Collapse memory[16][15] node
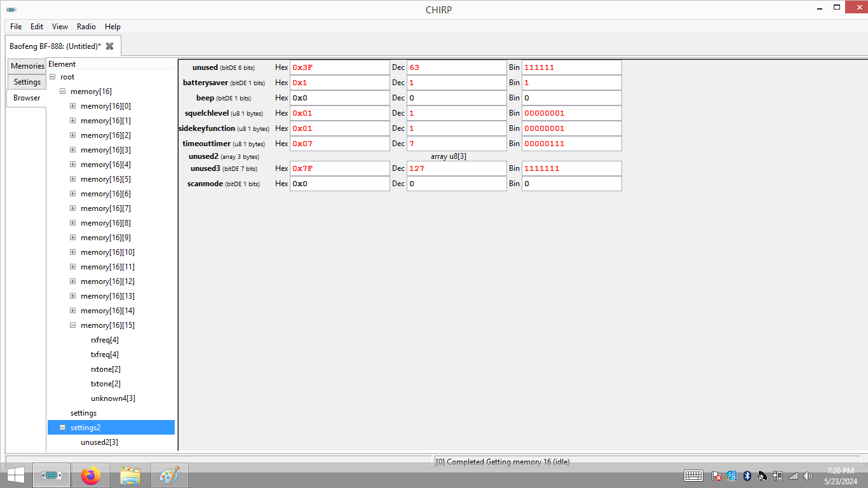The height and width of the screenshot is (488, 868). 73,325
